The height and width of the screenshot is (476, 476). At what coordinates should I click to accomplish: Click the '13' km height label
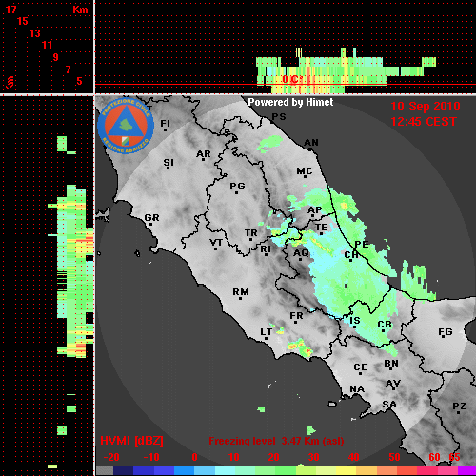tap(35, 33)
